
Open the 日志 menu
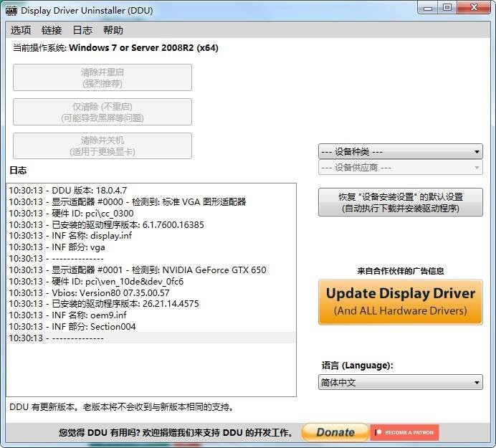click(x=82, y=30)
